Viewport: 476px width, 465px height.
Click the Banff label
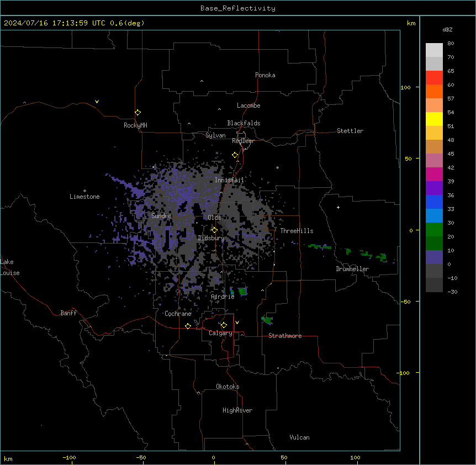click(x=68, y=313)
